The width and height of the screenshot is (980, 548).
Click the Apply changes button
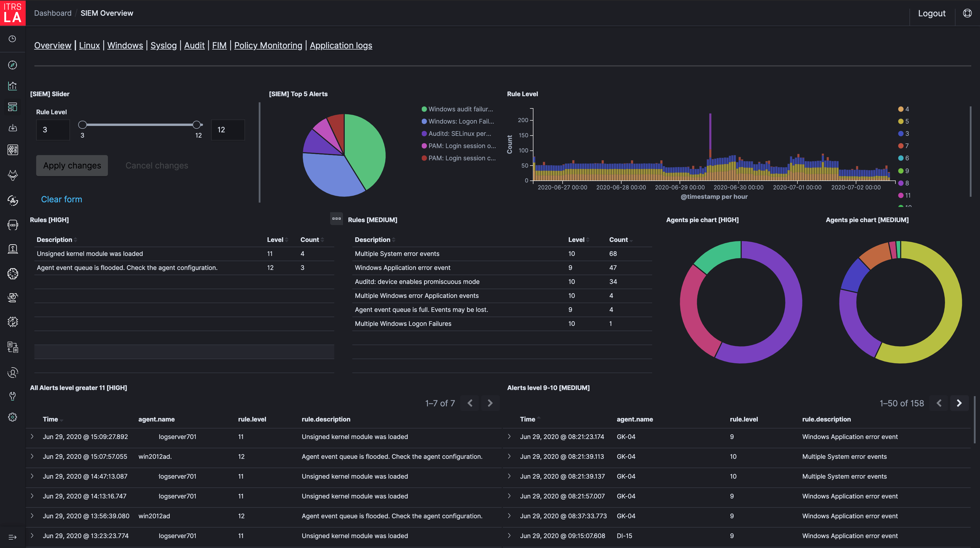tap(71, 166)
